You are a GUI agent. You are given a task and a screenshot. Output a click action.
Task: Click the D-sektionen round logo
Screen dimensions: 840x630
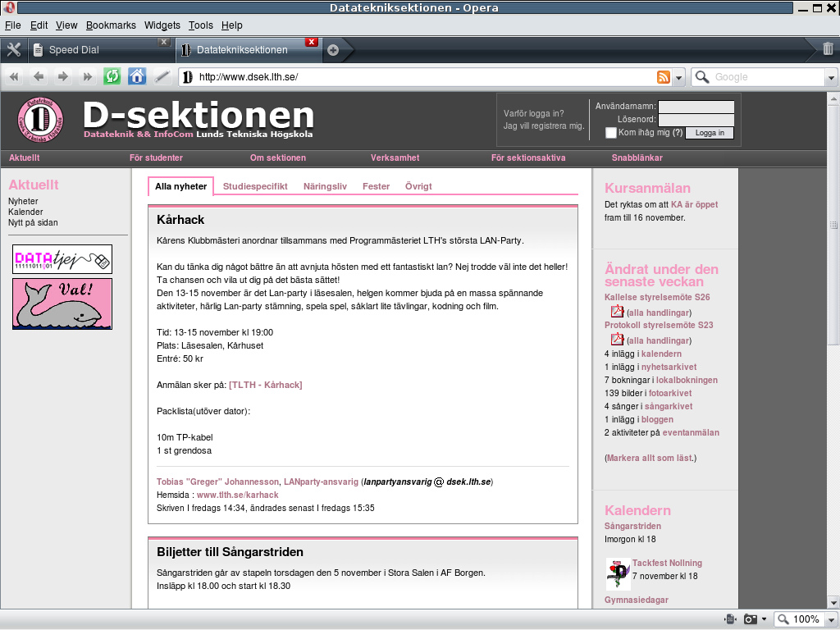(x=40, y=120)
